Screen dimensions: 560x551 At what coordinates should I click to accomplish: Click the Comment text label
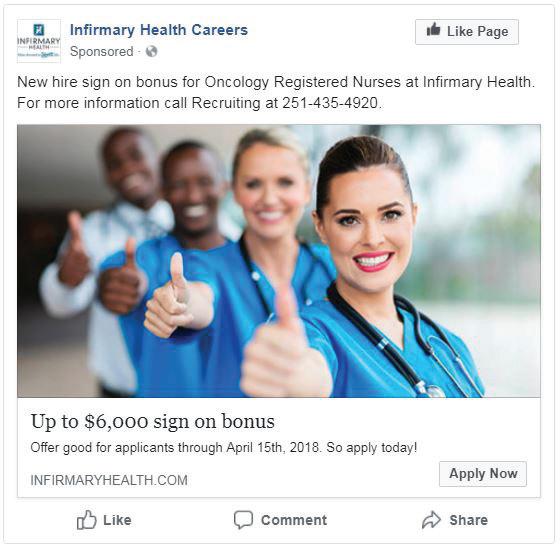294,520
